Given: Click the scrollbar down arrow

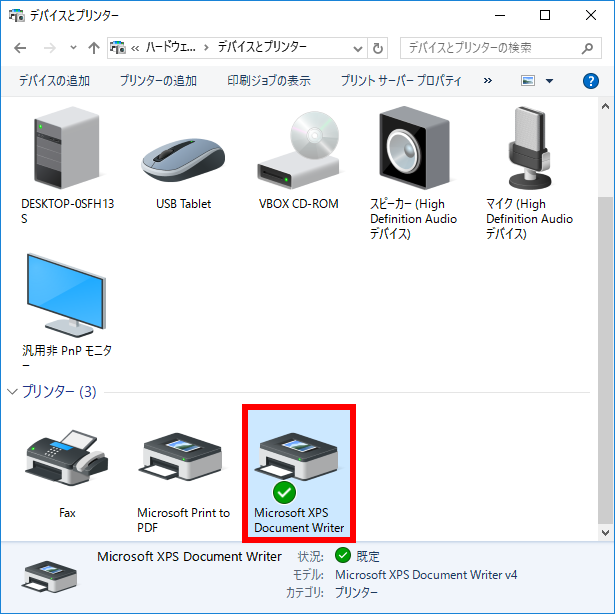Looking at the screenshot, I should (x=605, y=533).
